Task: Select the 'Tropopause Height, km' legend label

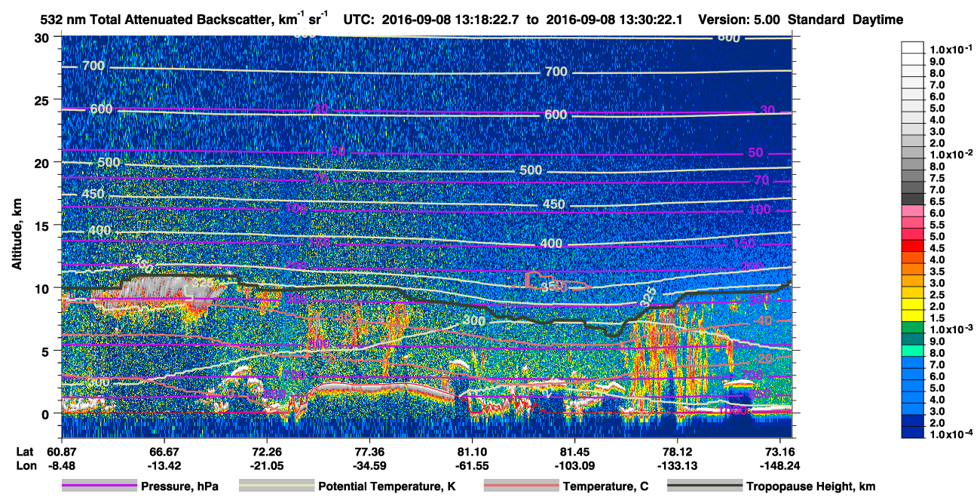Action: [x=811, y=487]
